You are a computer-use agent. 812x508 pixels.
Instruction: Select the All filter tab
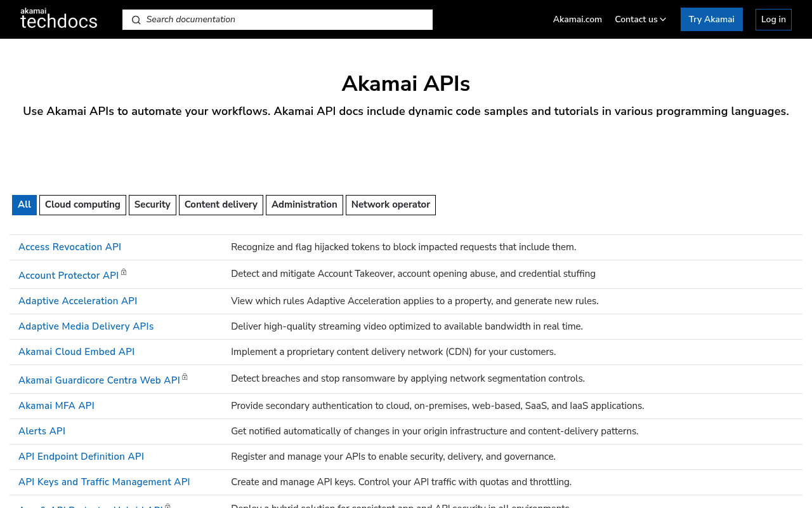click(24, 205)
